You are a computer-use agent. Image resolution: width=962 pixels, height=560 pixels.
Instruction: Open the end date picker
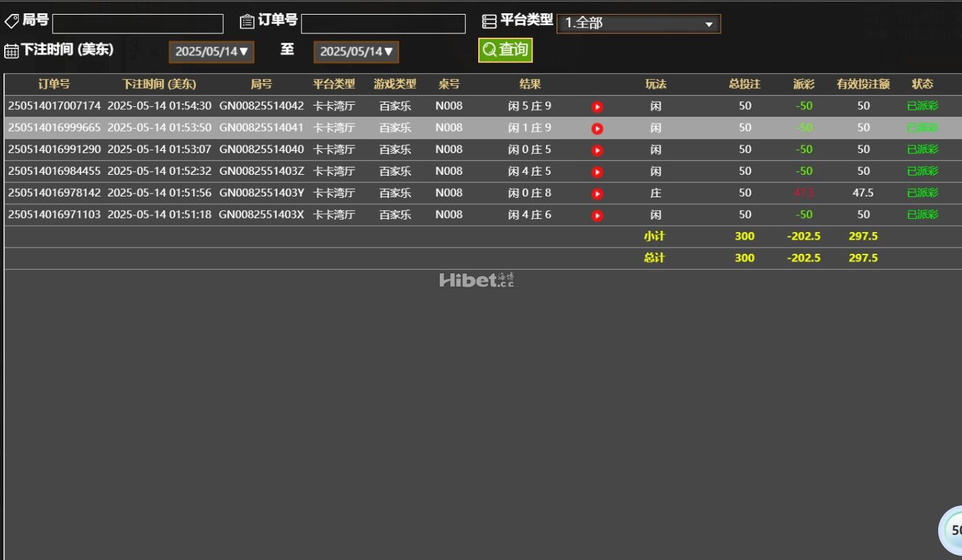[x=356, y=52]
